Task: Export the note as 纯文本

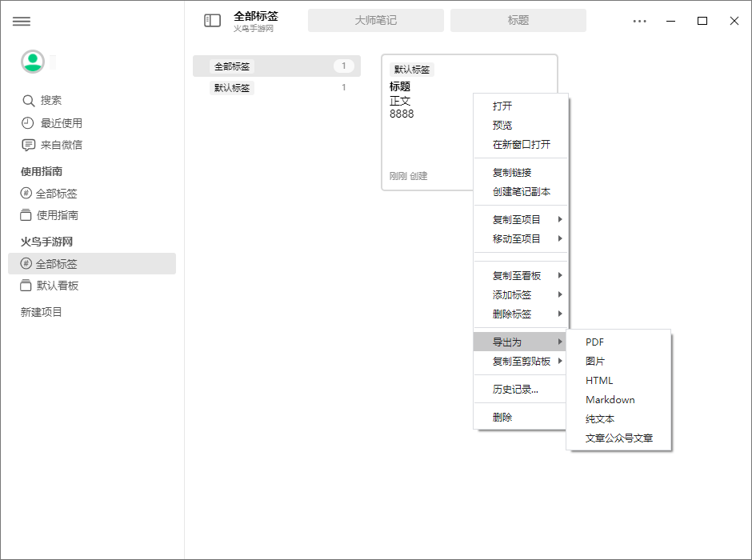Action: pyautogui.click(x=618, y=419)
